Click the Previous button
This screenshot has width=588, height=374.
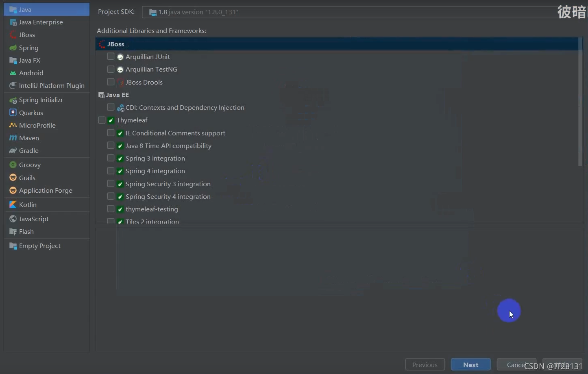click(425, 365)
